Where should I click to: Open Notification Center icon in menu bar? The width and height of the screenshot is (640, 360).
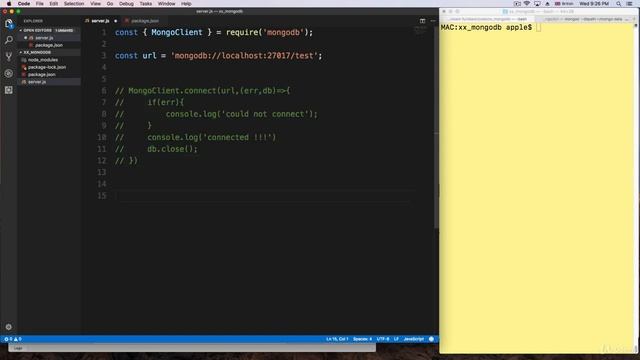(630, 4)
